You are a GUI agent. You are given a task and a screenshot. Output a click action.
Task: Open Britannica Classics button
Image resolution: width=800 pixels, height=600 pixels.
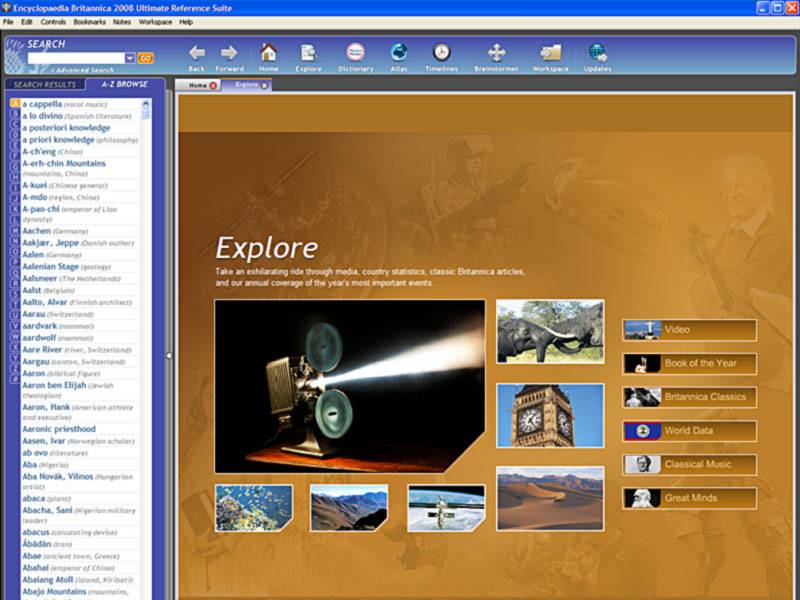689,397
